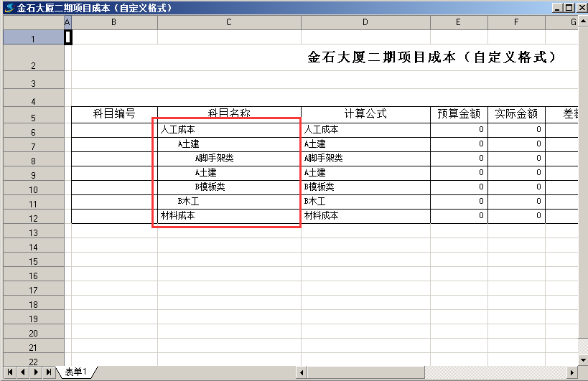This screenshot has width=588, height=381.
Task: Select column C header
Action: [x=229, y=23]
